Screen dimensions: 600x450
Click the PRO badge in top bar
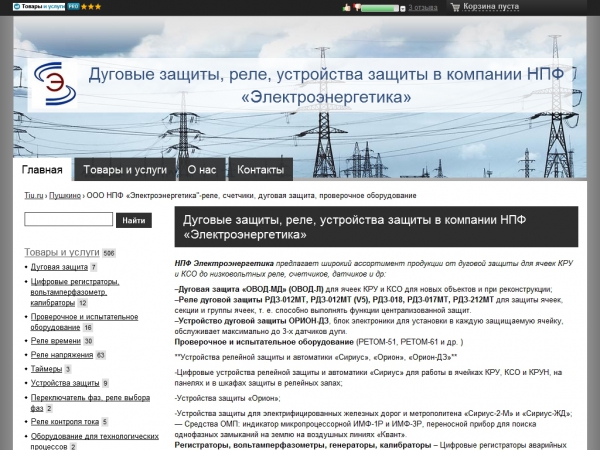click(x=73, y=7)
